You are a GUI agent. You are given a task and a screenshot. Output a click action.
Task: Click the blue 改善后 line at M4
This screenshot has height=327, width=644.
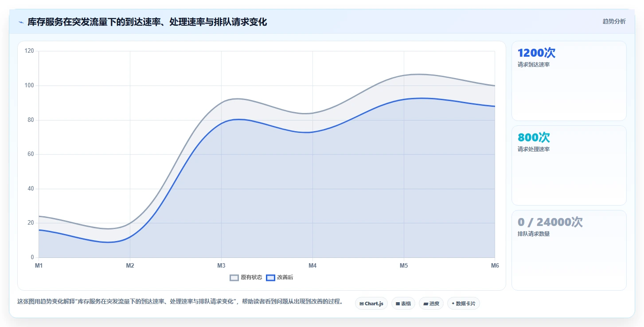pos(312,132)
